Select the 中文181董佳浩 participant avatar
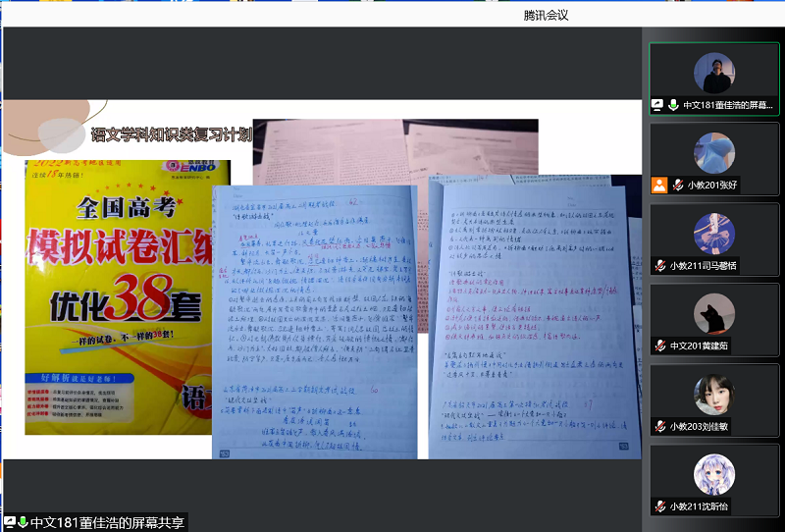 [714, 74]
